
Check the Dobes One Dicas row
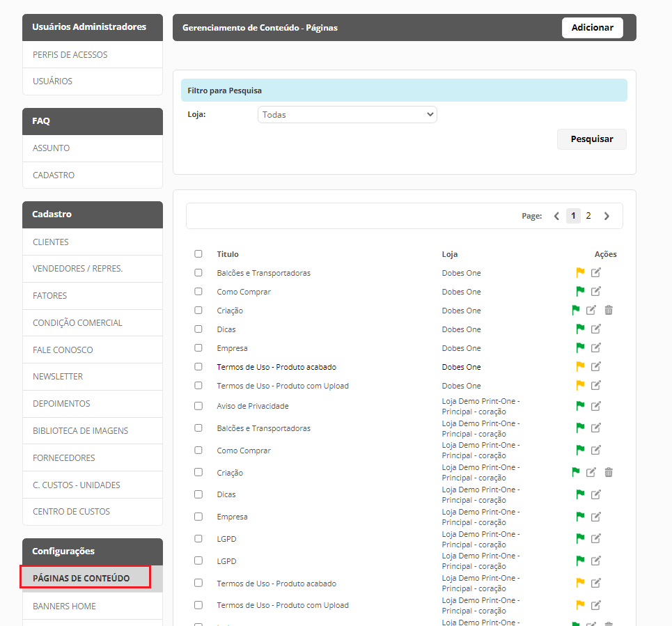[198, 329]
